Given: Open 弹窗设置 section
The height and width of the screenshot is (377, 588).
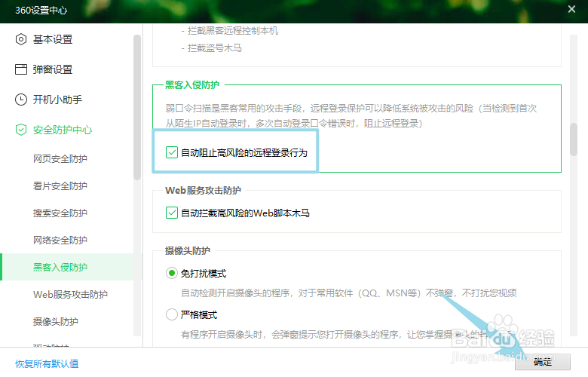Looking at the screenshot, I should [x=53, y=69].
